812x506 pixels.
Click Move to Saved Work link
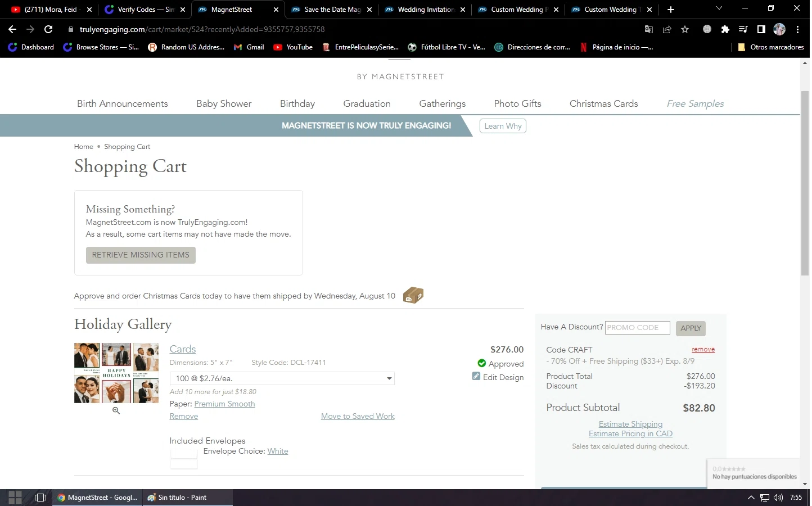pos(358,416)
